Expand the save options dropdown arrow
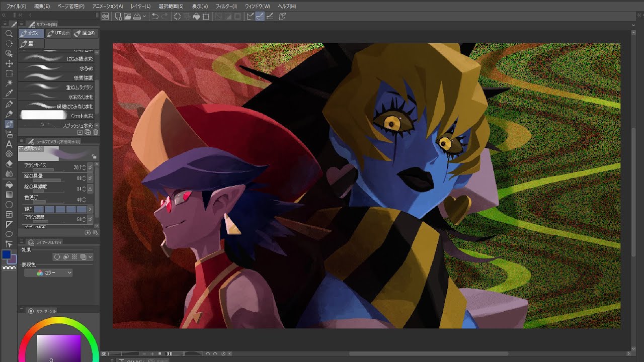The image size is (644, 362). click(144, 16)
